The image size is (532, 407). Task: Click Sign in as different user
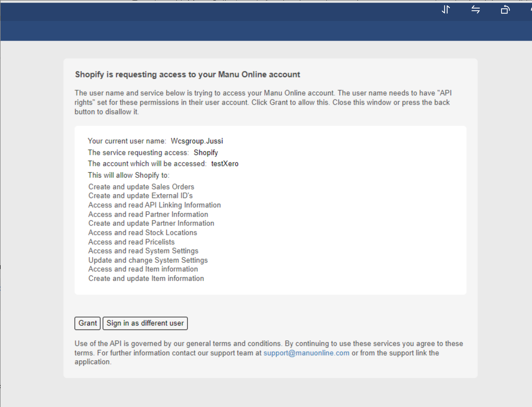pyautogui.click(x=145, y=323)
